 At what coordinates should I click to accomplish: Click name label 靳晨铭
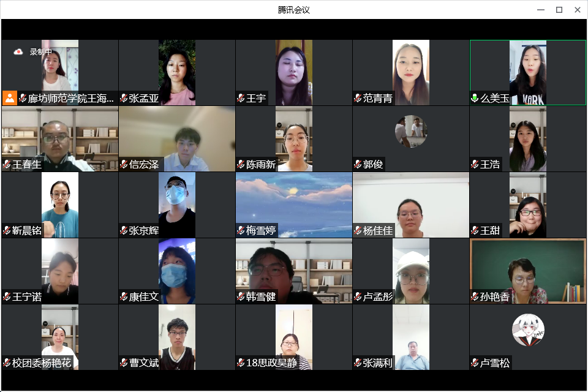pyautogui.click(x=26, y=230)
